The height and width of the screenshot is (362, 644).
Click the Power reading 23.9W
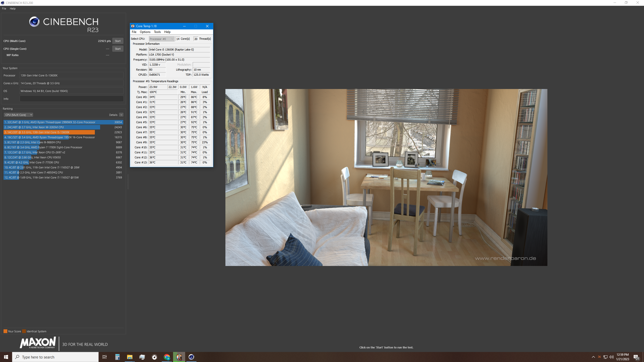[x=157, y=87]
